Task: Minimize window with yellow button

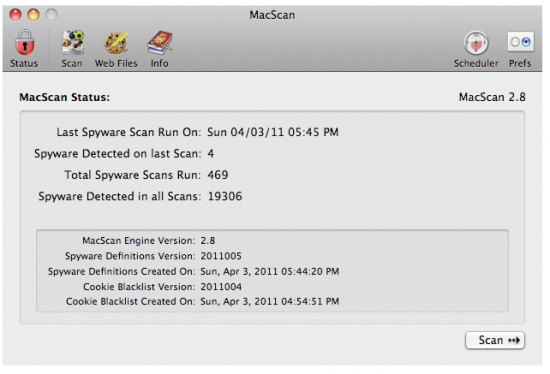Action: pos(33,15)
